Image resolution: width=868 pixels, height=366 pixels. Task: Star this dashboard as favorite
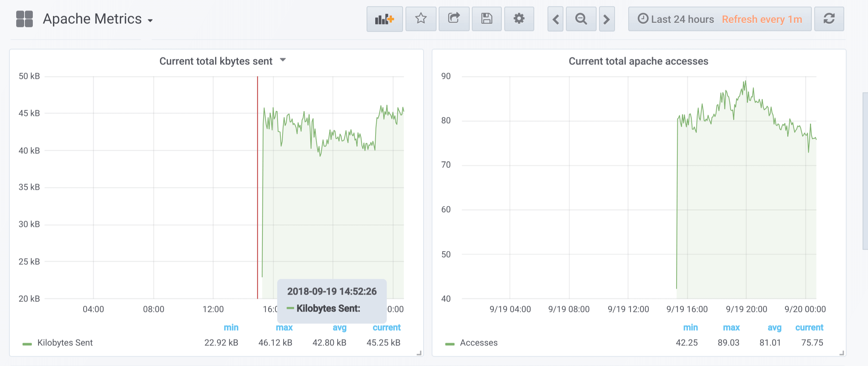click(x=421, y=19)
